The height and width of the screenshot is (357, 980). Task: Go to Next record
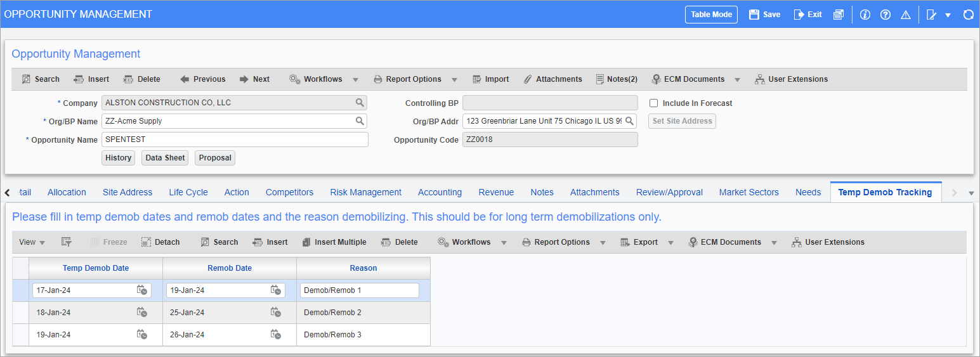coord(254,79)
